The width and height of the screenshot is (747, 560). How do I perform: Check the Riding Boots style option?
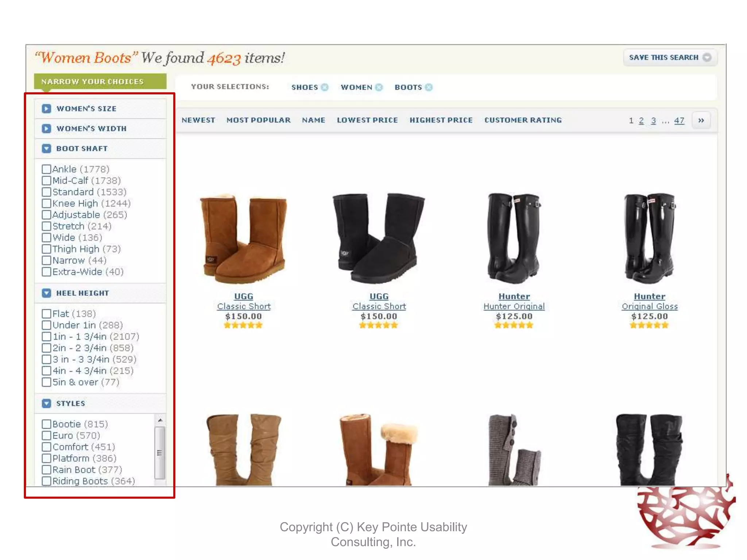tap(46, 481)
